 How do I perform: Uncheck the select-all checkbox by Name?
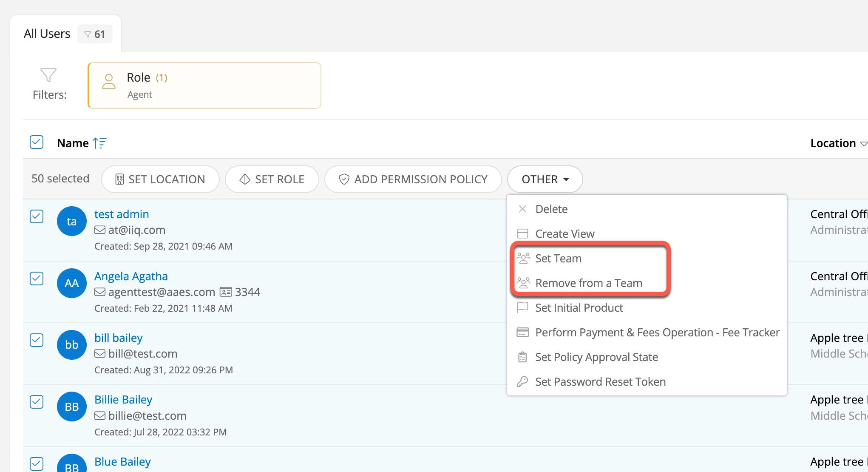[37, 142]
